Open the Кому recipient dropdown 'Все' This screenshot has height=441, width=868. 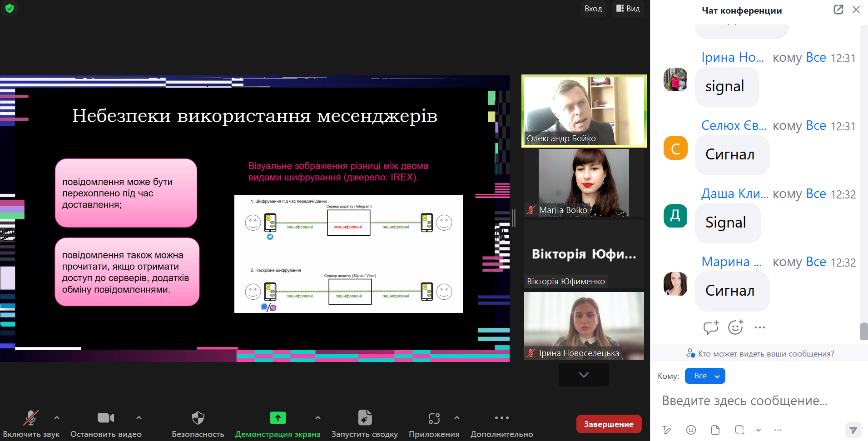(x=704, y=376)
